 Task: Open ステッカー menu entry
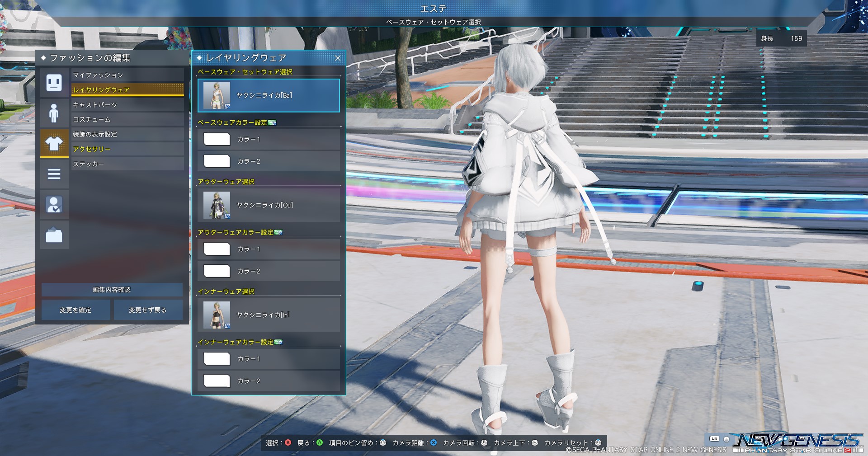pyautogui.click(x=127, y=164)
